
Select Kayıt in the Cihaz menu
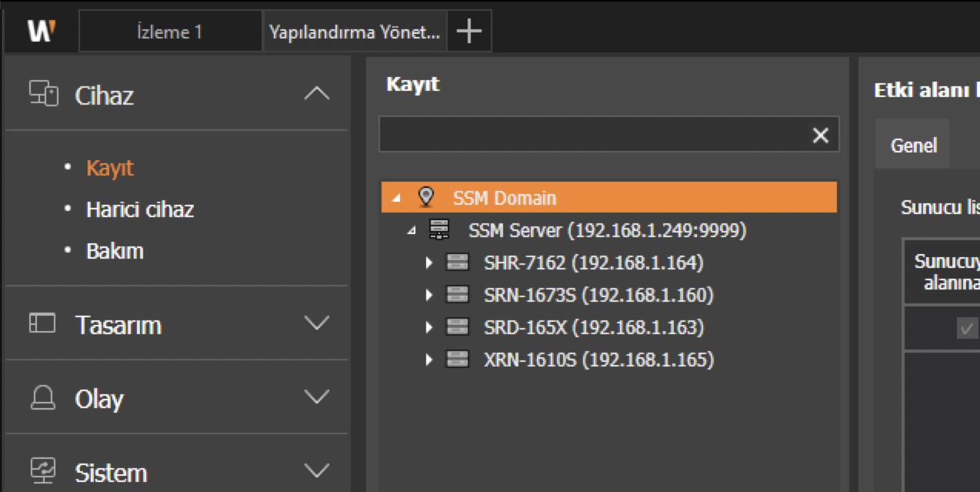click(110, 168)
